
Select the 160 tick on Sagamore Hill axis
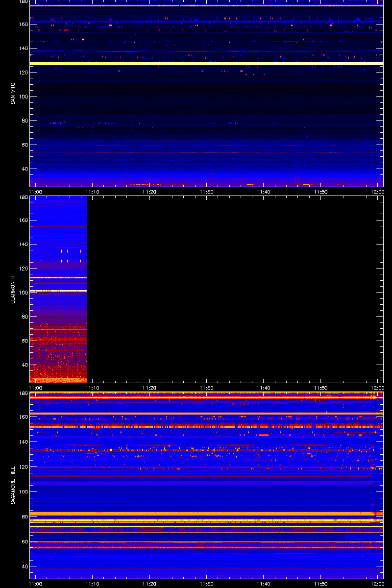coord(23,417)
